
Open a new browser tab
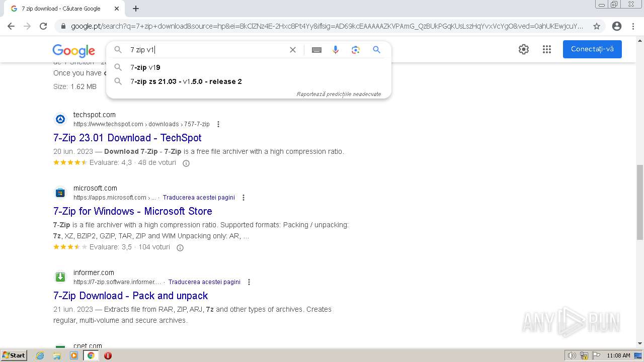(x=136, y=9)
